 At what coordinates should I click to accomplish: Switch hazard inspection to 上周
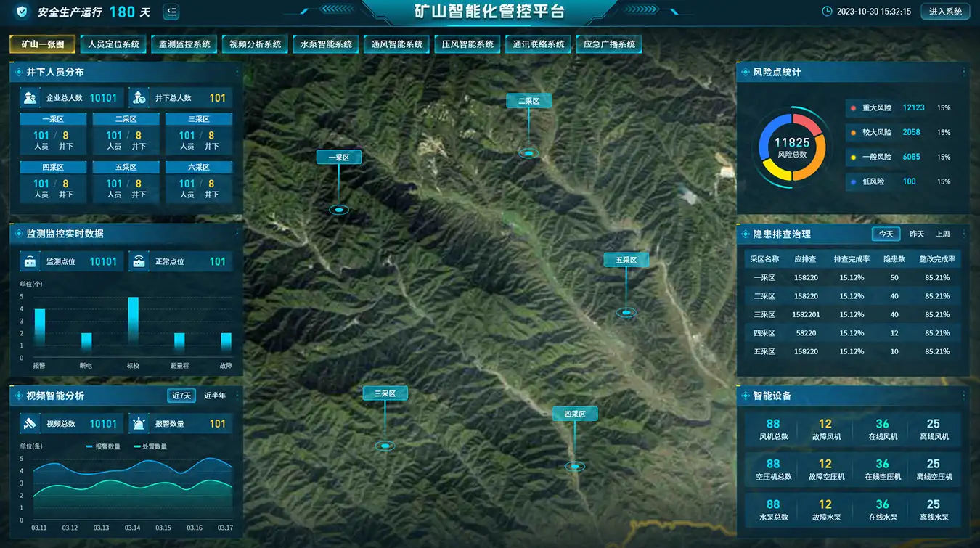pyautogui.click(x=942, y=234)
